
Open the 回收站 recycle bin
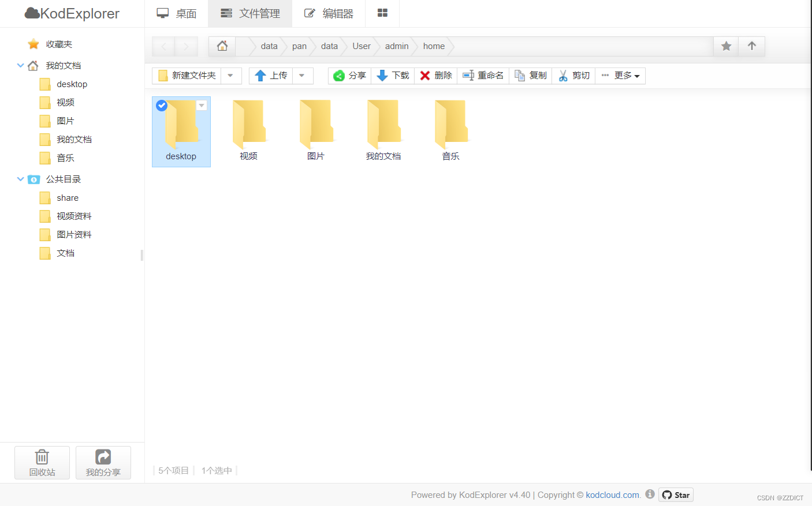pyautogui.click(x=42, y=463)
